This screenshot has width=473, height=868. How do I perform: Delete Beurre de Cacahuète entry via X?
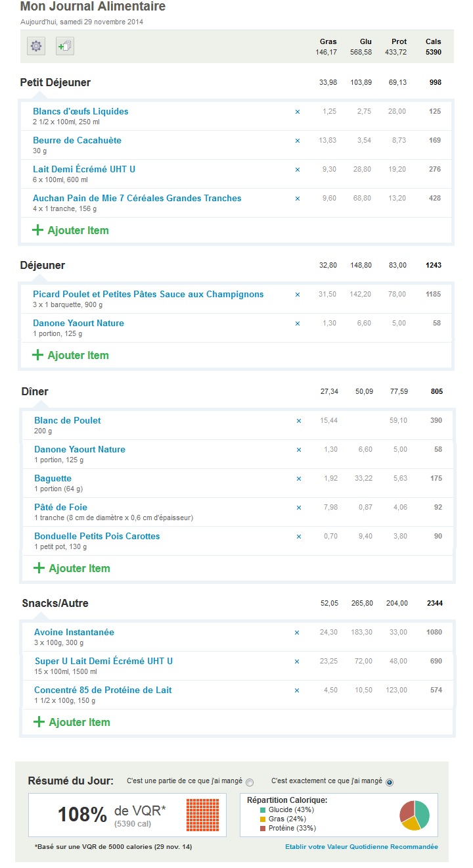coord(298,141)
